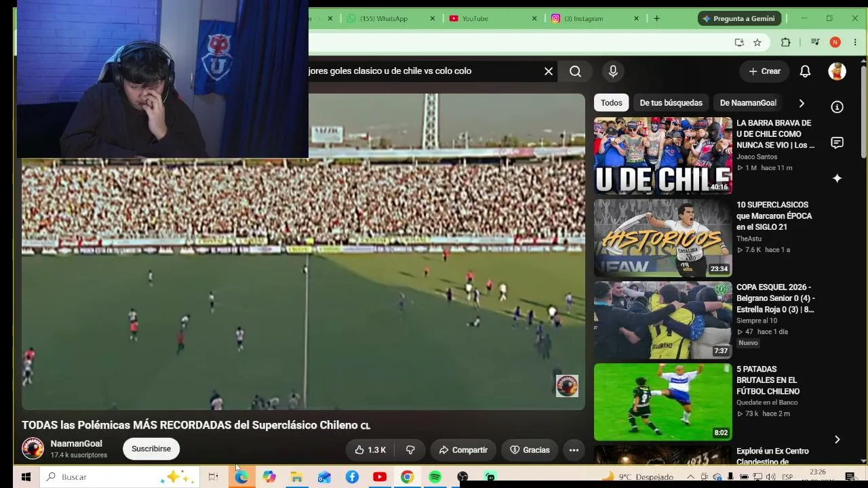Click the sparkle AI icon in sidebar
868x488 pixels.
(x=837, y=178)
